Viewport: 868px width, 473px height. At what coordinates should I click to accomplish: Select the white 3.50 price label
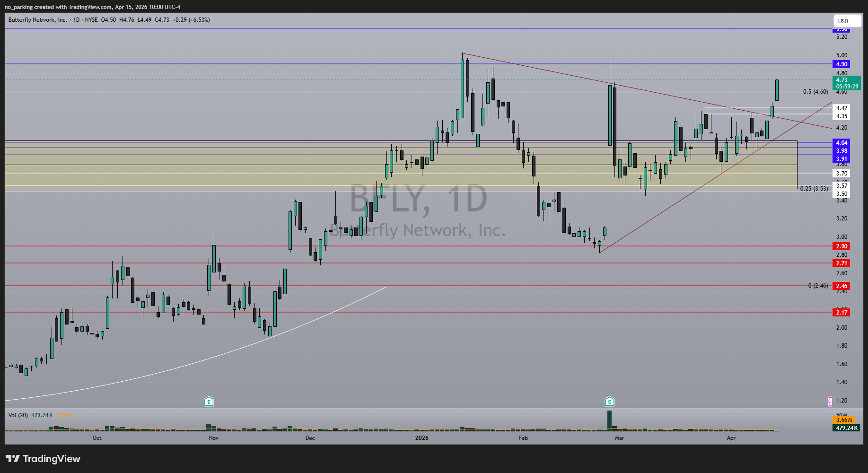click(842, 194)
